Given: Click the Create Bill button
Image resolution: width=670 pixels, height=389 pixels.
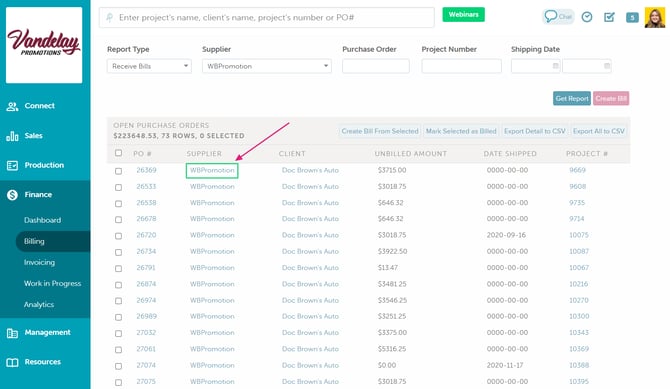Looking at the screenshot, I should 611,98.
